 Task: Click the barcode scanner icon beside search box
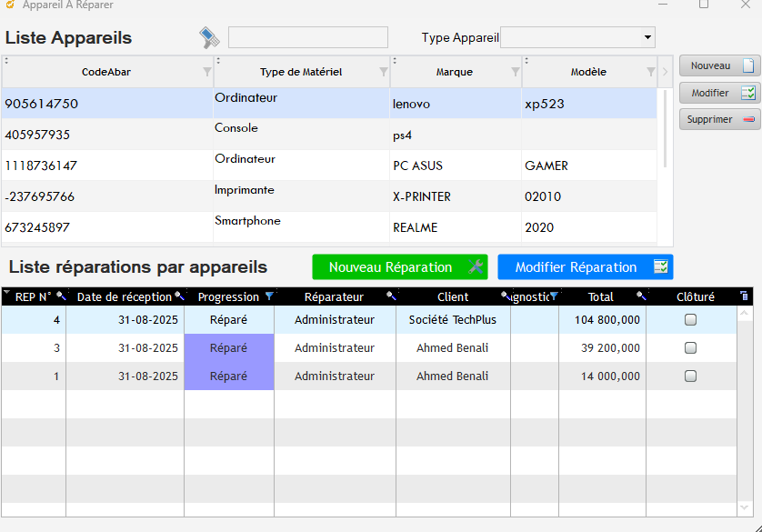210,37
